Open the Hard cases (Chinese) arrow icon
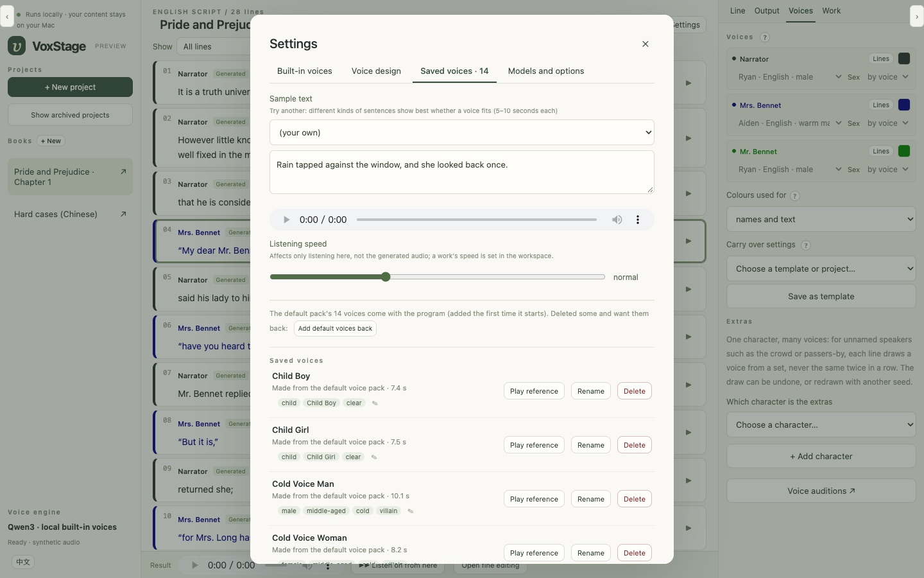Screen dimensions: 924x578 point(123,214)
